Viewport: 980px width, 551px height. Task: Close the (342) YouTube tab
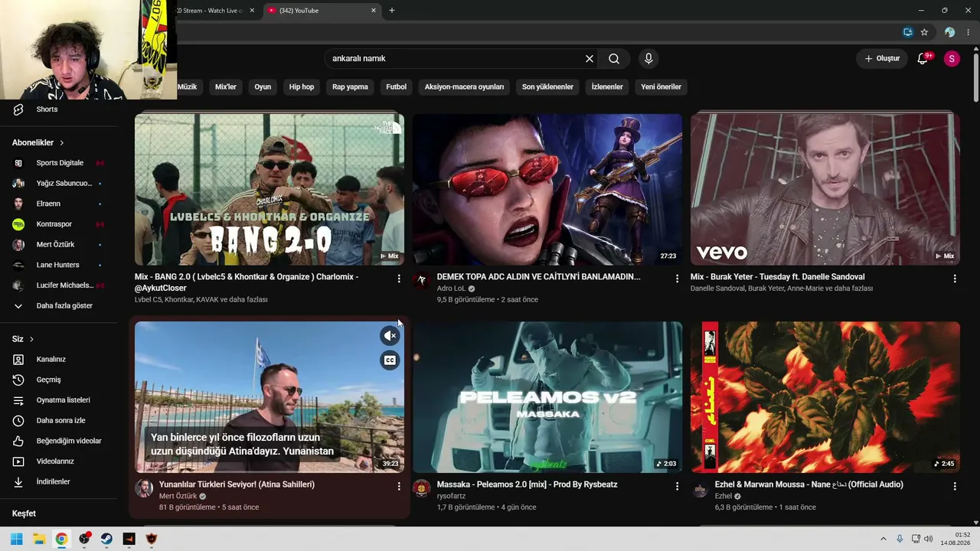(x=374, y=11)
